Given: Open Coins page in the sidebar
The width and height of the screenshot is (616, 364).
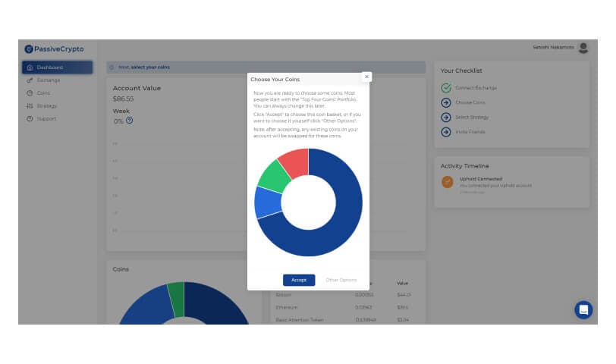Looking at the screenshot, I should (43, 93).
